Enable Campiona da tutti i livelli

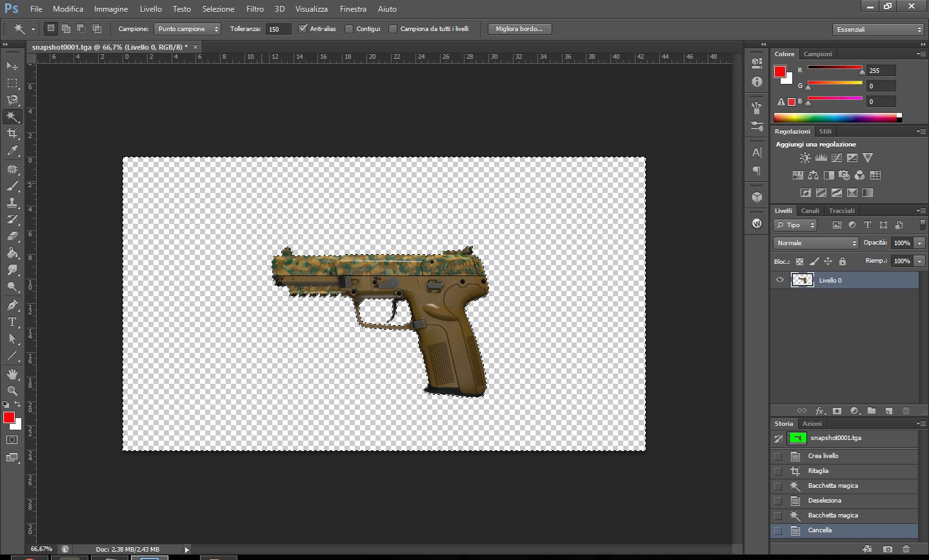pyautogui.click(x=393, y=29)
